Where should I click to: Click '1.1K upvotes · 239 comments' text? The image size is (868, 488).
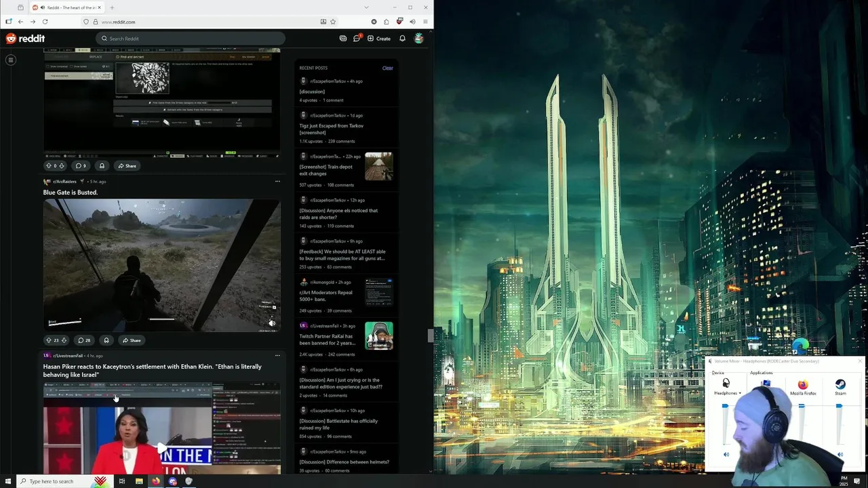(327, 141)
